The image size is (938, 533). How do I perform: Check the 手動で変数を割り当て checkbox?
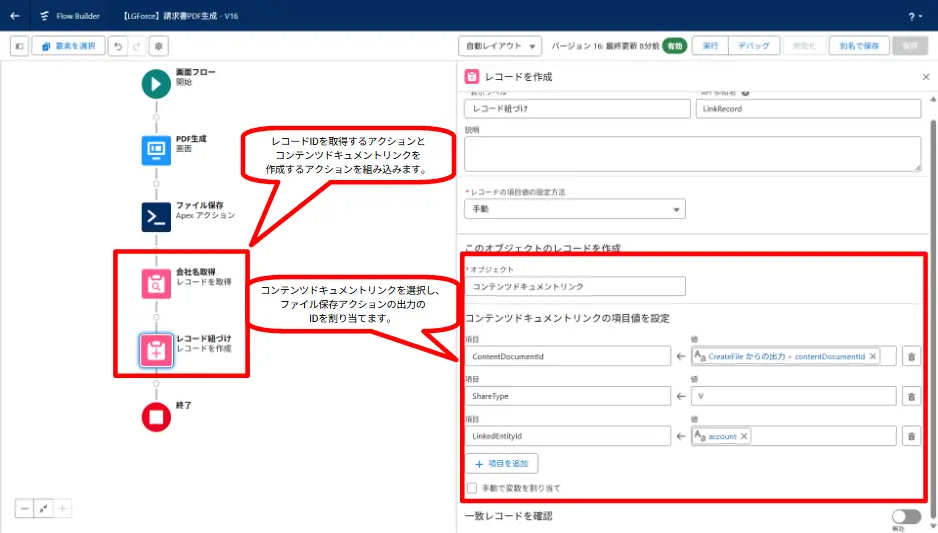pyautogui.click(x=472, y=488)
